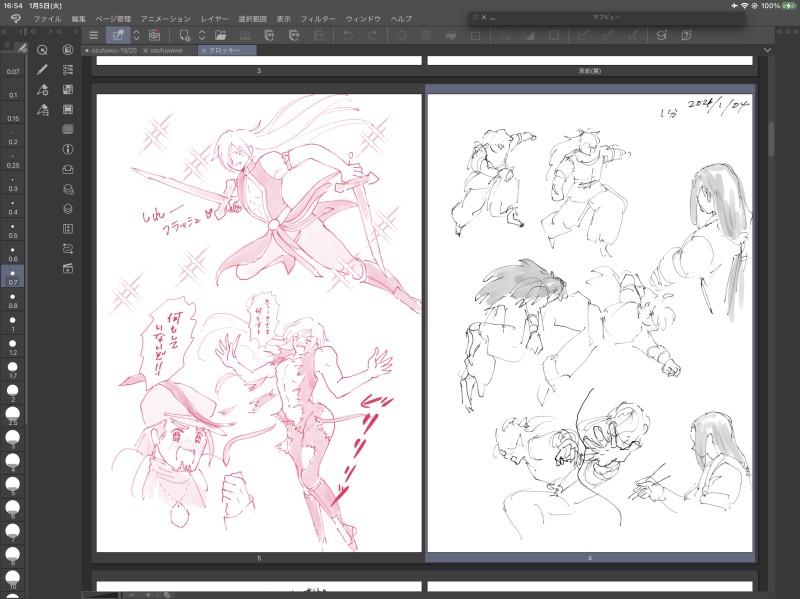The height and width of the screenshot is (599, 800).
Task: Open the ヘルプ menu
Action: (401, 19)
